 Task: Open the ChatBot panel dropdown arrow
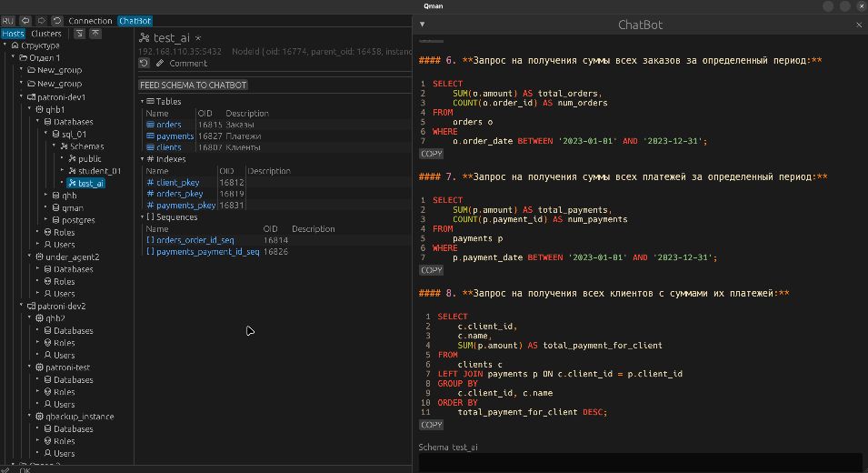(422, 25)
